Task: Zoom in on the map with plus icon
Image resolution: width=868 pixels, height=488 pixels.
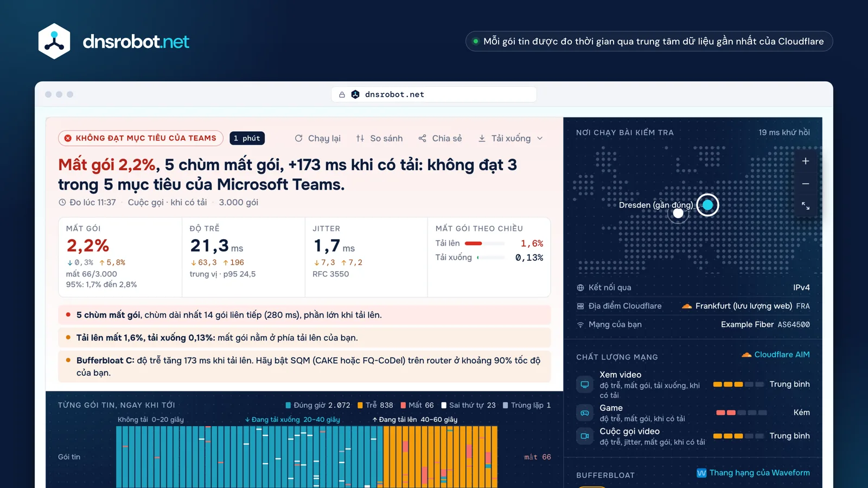Action: 806,161
